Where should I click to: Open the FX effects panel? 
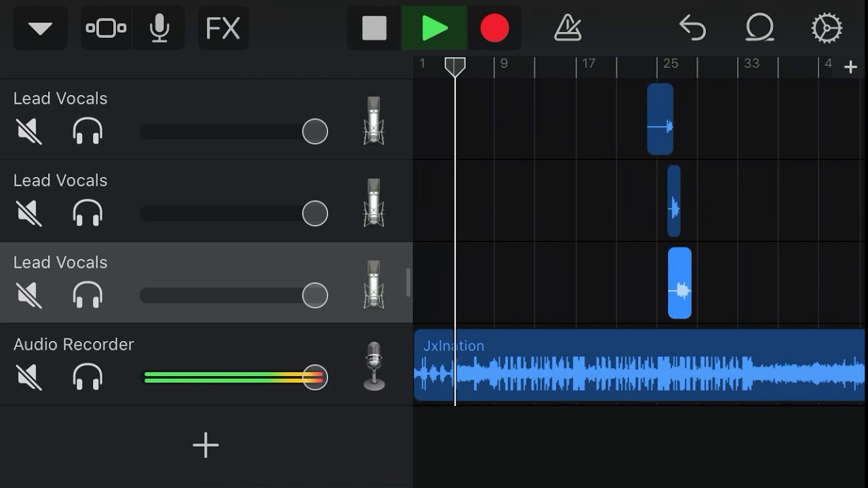pyautogui.click(x=223, y=28)
